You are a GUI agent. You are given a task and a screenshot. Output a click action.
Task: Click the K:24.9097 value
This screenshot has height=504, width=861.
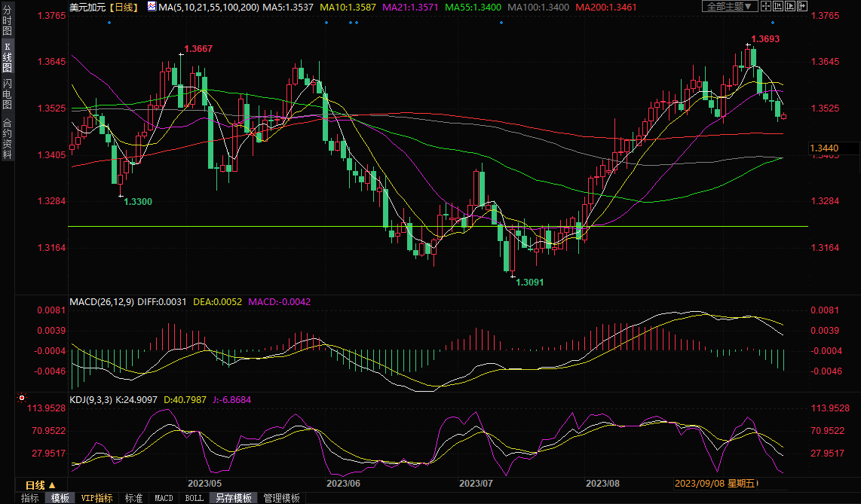136,400
